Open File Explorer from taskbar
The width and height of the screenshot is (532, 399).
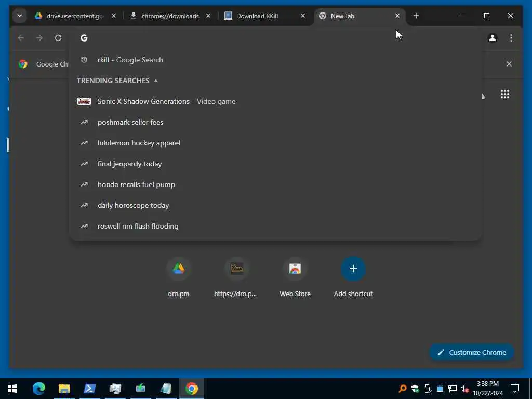click(64, 389)
